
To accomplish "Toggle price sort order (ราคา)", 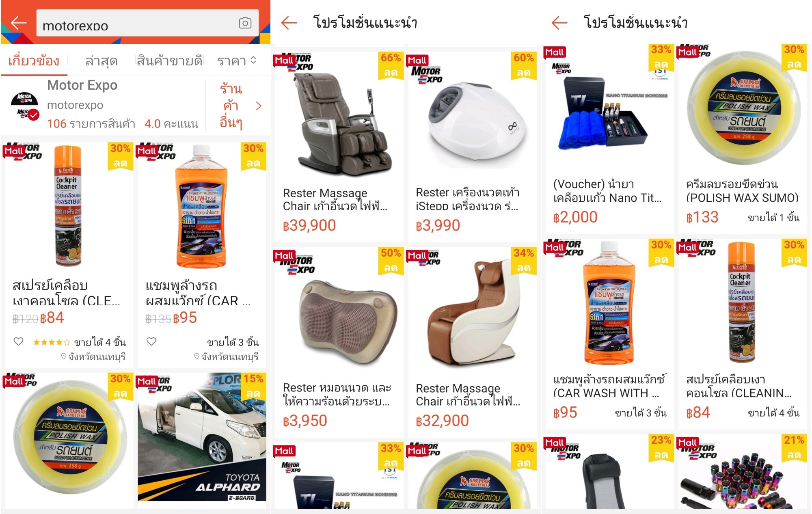I will pyautogui.click(x=237, y=61).
